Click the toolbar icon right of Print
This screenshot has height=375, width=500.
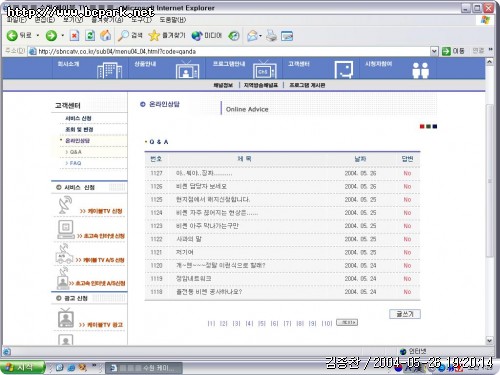tap(287, 36)
